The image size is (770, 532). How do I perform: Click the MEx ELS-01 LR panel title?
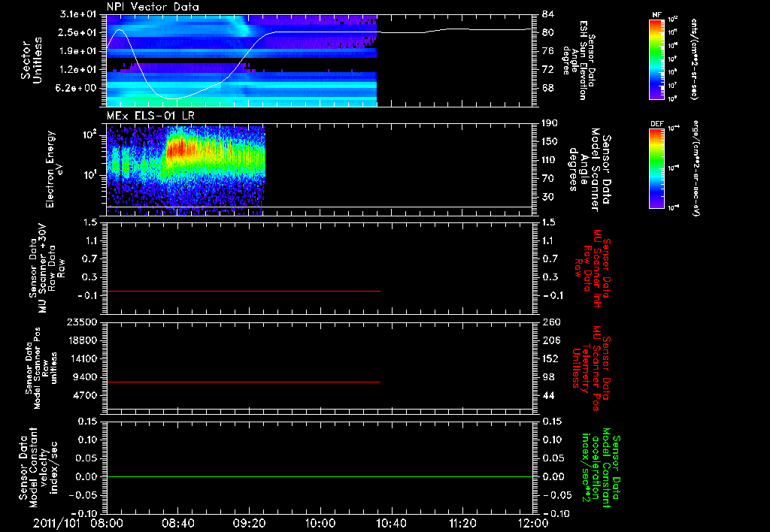pyautogui.click(x=151, y=116)
